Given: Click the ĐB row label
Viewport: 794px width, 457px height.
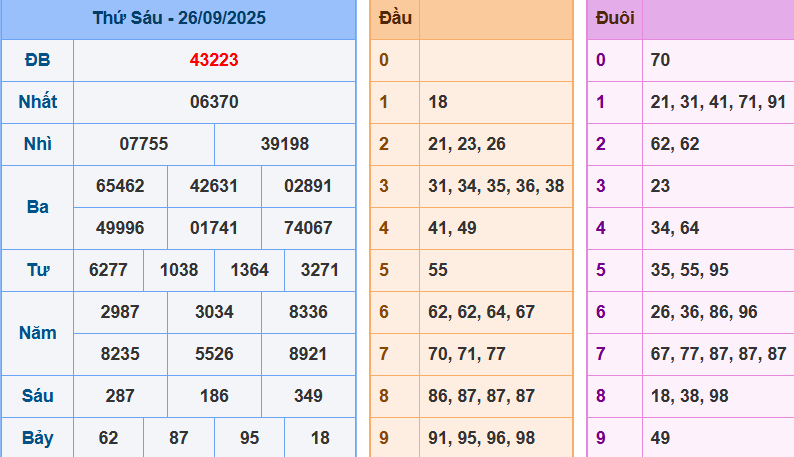Looking at the screenshot, I should (37, 60).
